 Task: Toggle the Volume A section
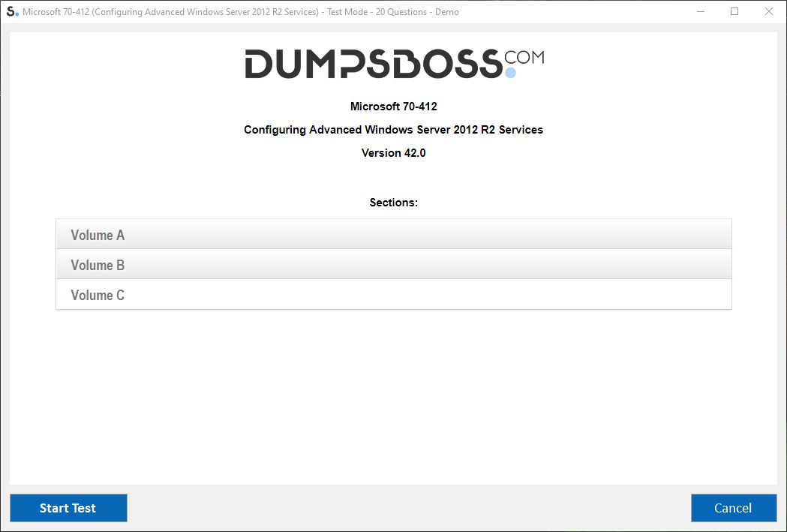(x=393, y=235)
